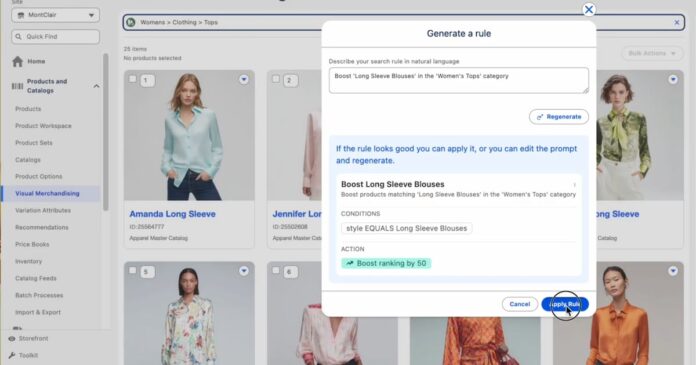Click the Storefront eye icon

click(12, 338)
